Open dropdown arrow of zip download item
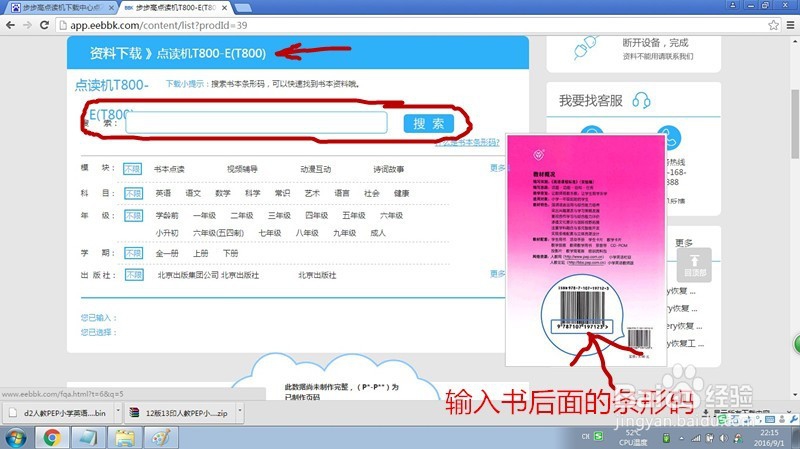Screen dimensions: 800x449 coord(240,411)
